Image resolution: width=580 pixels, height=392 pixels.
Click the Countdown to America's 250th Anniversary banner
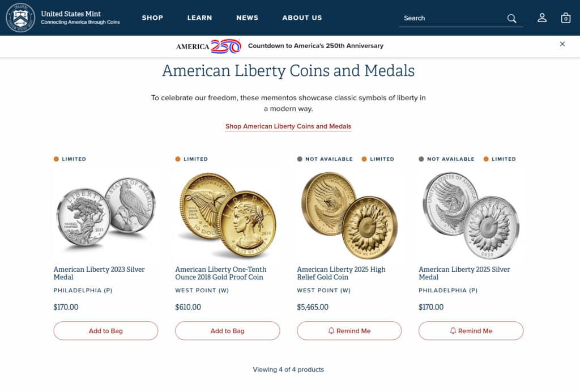pos(314,46)
